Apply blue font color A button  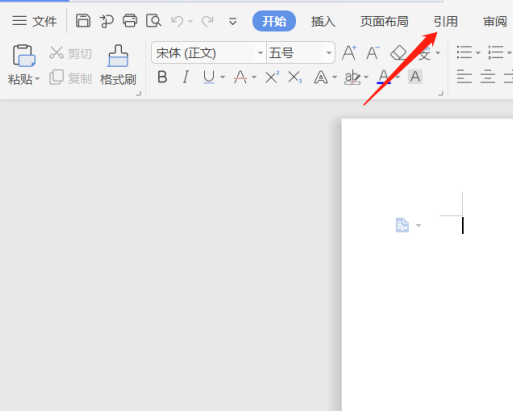tap(384, 77)
